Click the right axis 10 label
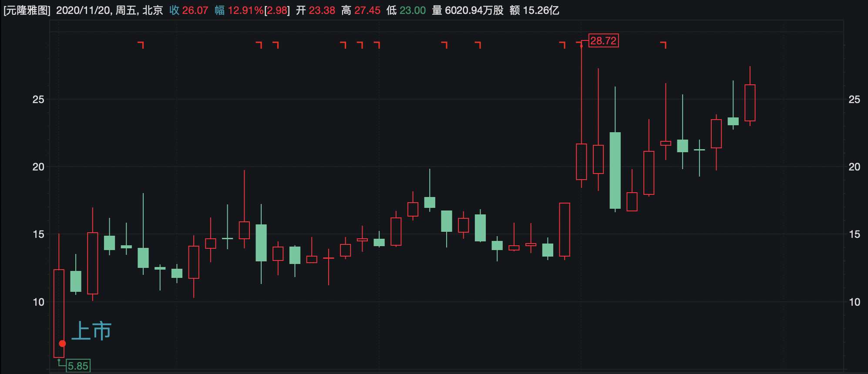868x374 pixels. tap(855, 302)
